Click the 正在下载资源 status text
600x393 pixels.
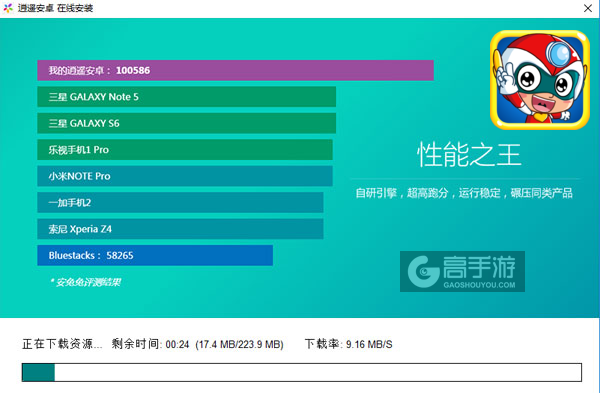tap(62, 344)
